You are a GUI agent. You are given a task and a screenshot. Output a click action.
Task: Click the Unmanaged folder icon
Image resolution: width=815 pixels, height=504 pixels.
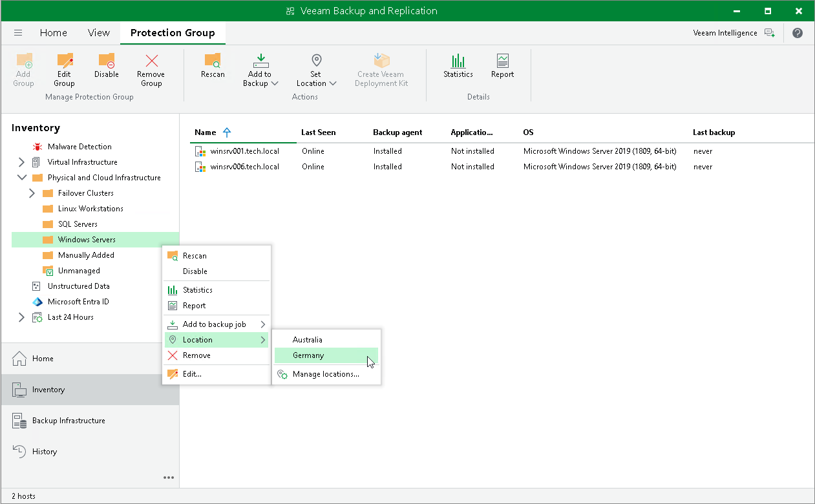click(x=48, y=271)
